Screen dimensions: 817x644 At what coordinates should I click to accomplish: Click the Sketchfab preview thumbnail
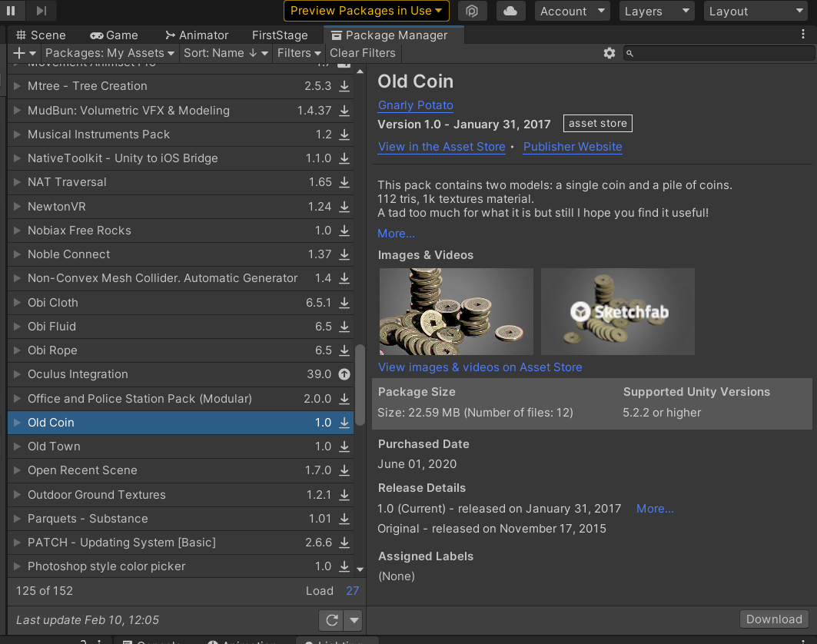(617, 311)
